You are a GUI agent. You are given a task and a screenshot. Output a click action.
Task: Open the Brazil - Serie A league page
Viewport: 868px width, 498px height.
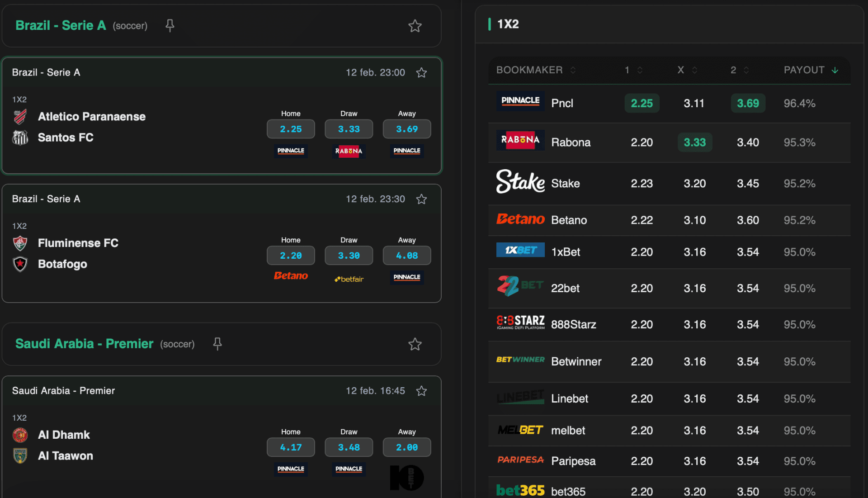tap(60, 25)
